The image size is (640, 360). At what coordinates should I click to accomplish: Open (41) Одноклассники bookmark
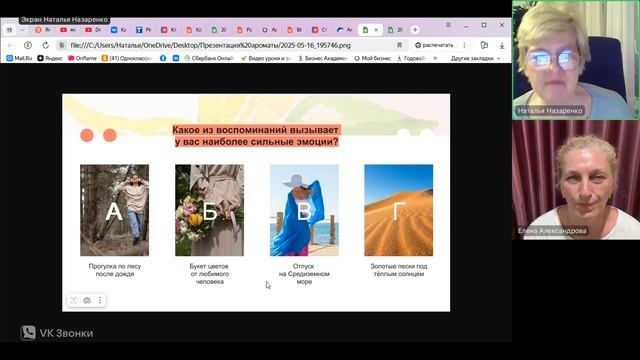pyautogui.click(x=127, y=58)
